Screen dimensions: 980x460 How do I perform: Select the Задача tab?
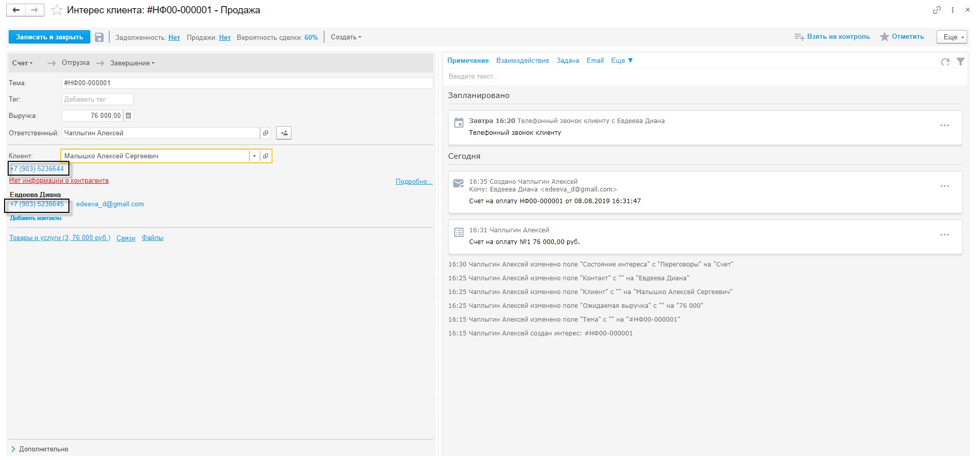coord(568,61)
